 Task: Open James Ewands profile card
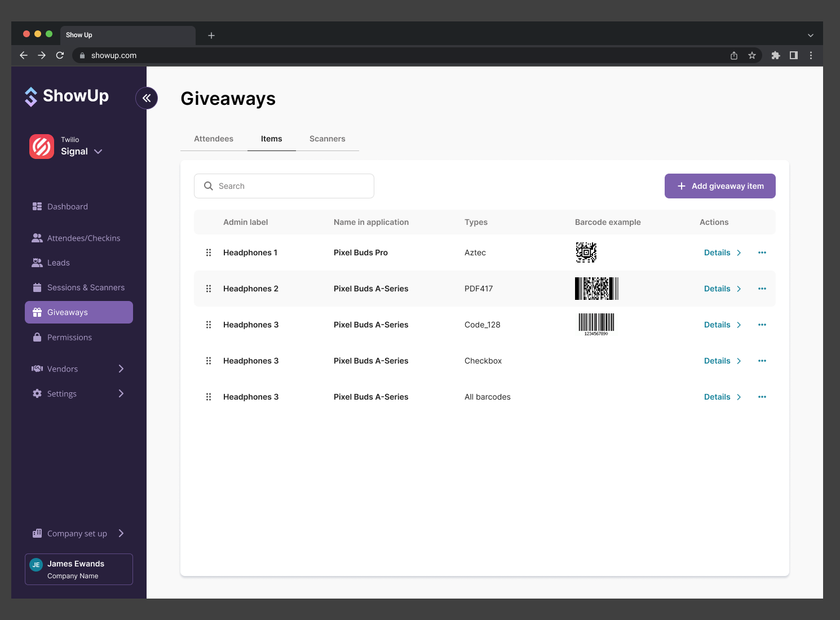(79, 569)
